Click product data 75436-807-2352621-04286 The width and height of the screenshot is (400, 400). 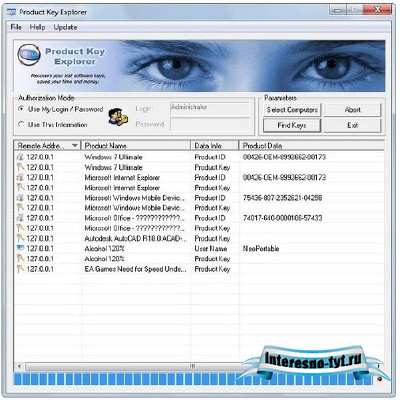click(x=283, y=198)
